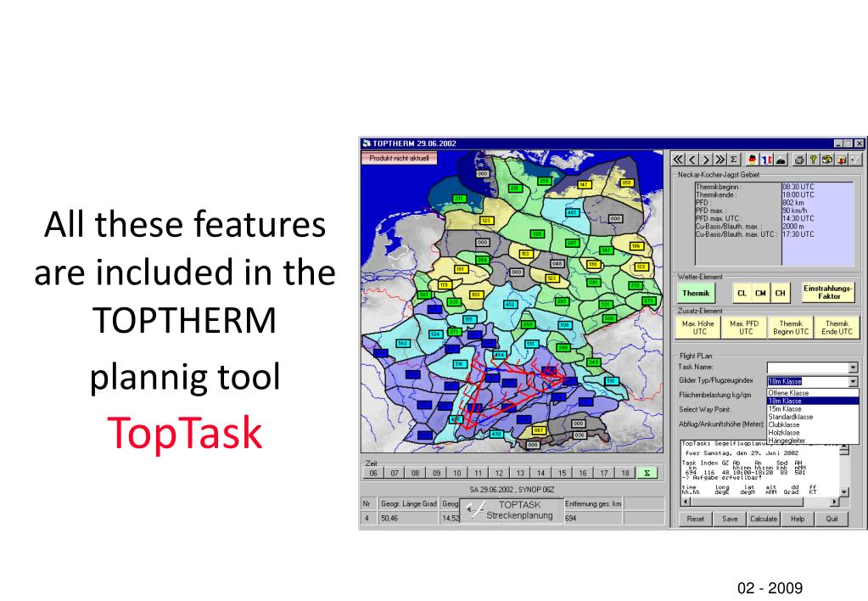The height and width of the screenshot is (601, 868).
Task: Select hour 14 in Zeit bar
Action: (x=540, y=473)
